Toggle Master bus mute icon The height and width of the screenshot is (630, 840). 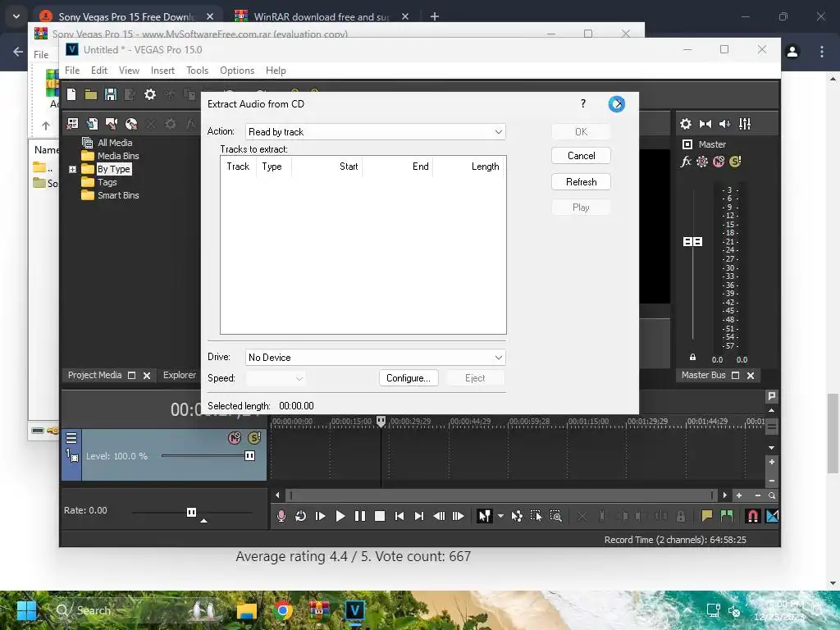(x=719, y=162)
